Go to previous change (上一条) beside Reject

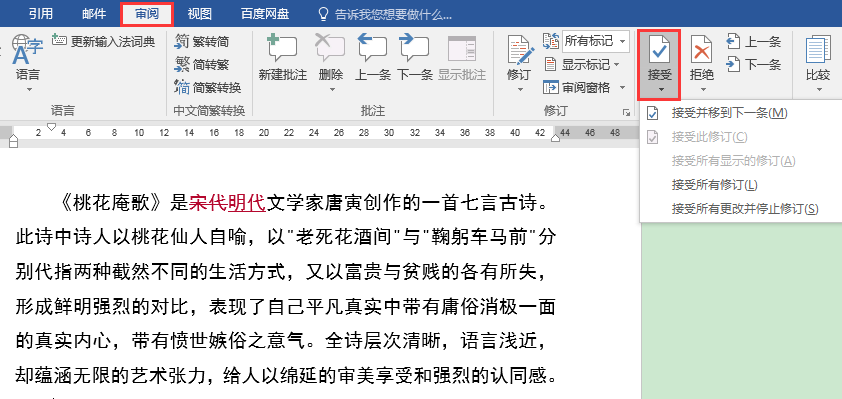pyautogui.click(x=753, y=41)
